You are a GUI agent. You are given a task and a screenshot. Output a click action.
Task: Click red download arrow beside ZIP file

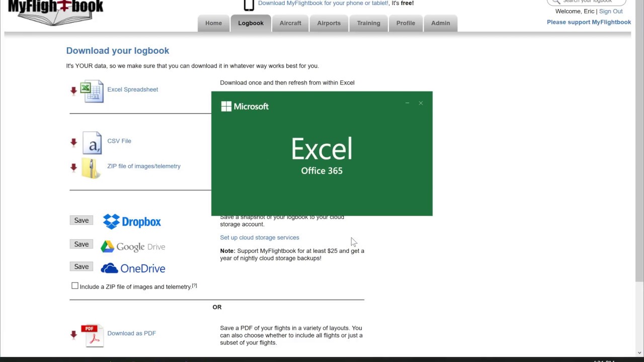(x=73, y=167)
